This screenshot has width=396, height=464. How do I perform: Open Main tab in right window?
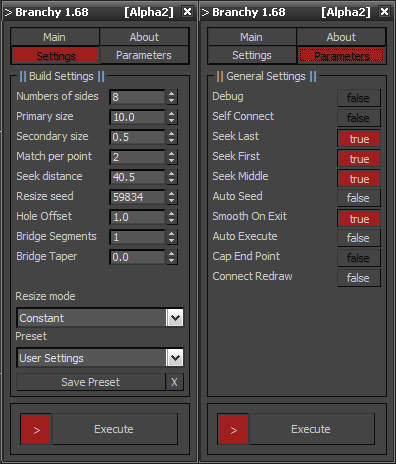click(252, 37)
